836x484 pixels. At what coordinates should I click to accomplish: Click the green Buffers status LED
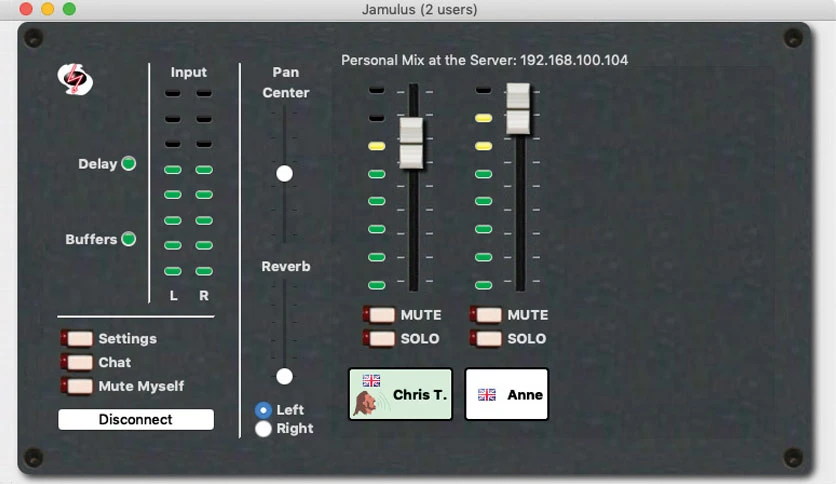128,238
